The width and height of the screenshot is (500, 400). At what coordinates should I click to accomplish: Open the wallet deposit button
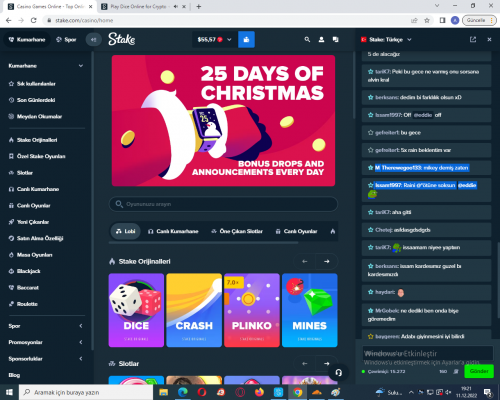coord(246,39)
